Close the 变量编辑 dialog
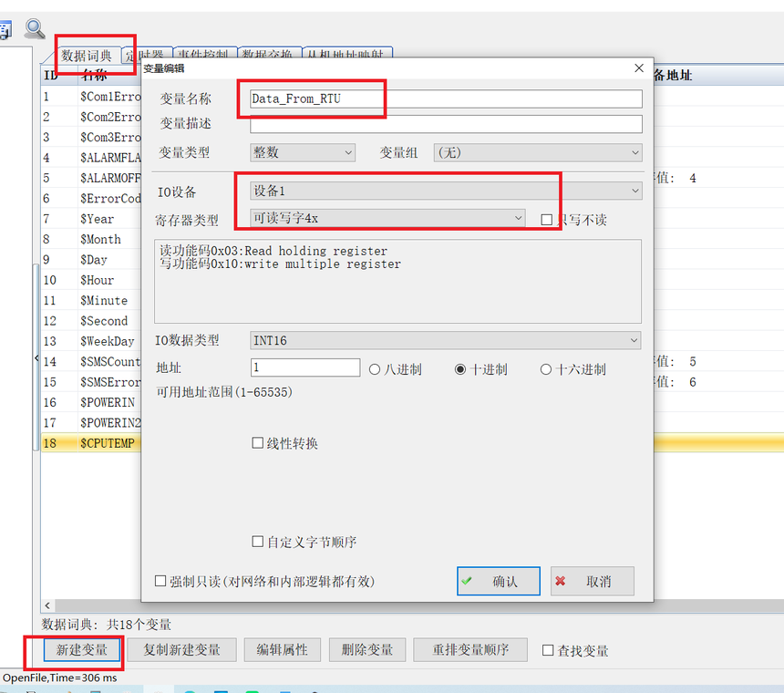Viewport: 784px width, 693px height. [639, 68]
